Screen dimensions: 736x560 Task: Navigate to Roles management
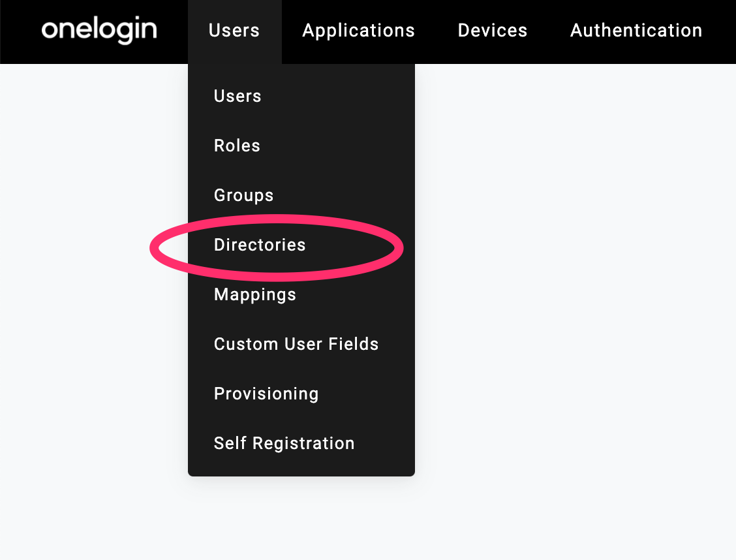[237, 146]
